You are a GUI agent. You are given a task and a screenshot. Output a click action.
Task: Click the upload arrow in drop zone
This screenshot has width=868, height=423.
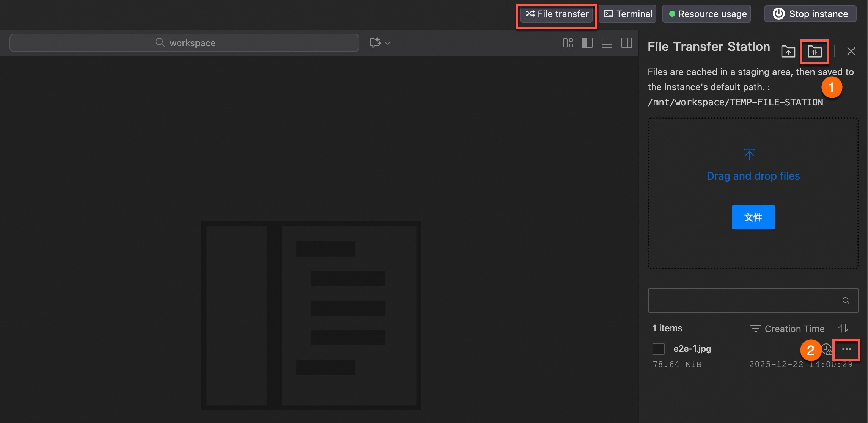(x=749, y=154)
